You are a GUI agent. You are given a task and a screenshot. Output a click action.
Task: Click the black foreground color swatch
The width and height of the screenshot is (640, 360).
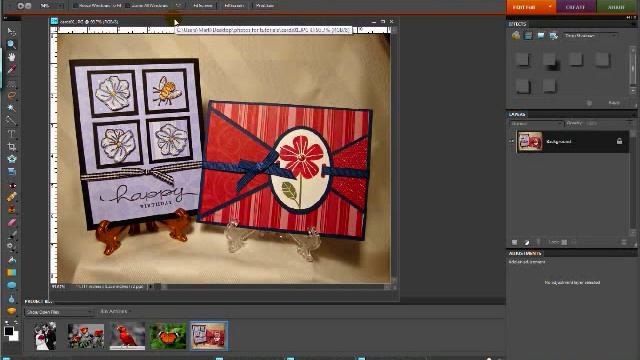(x=8, y=331)
